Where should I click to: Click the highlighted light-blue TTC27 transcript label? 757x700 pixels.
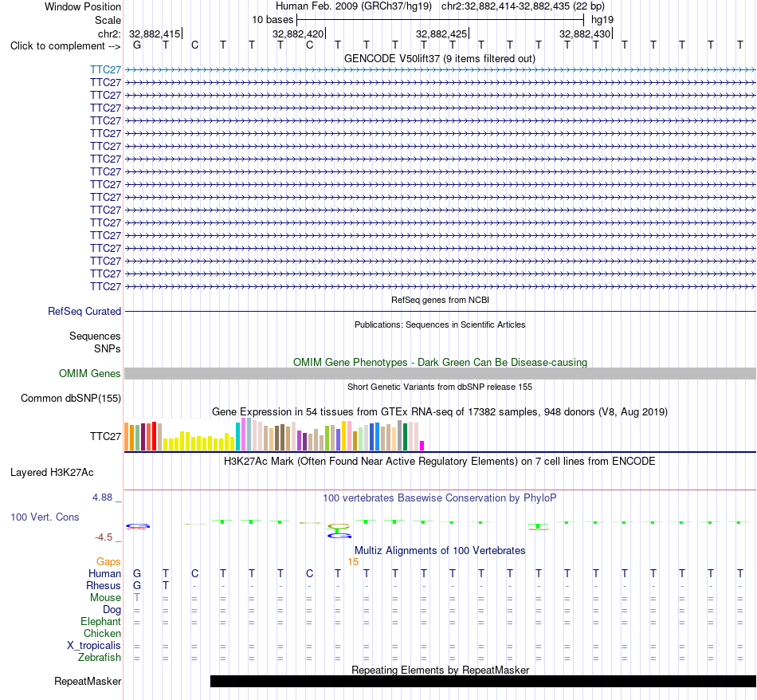pyautogui.click(x=105, y=69)
